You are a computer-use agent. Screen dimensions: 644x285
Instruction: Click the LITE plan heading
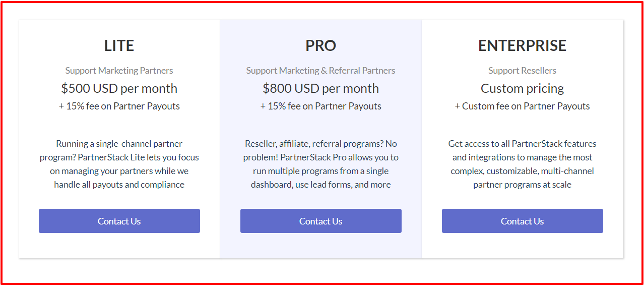119,45
